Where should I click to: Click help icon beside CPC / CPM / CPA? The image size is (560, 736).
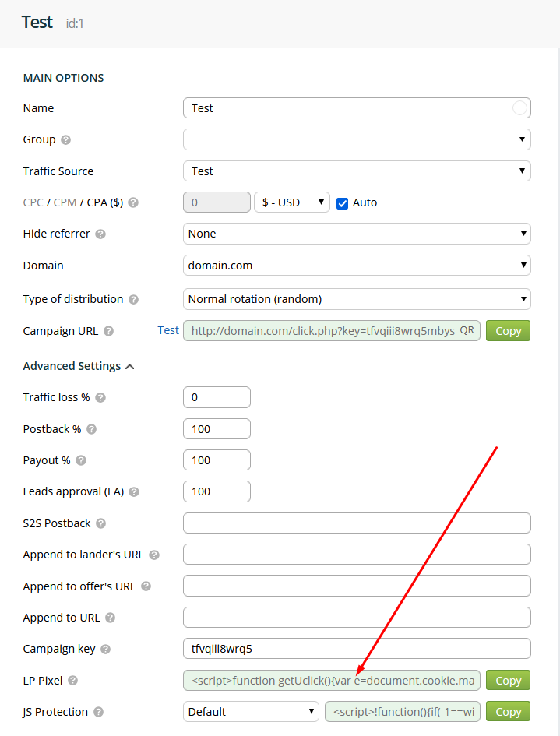[133, 202]
